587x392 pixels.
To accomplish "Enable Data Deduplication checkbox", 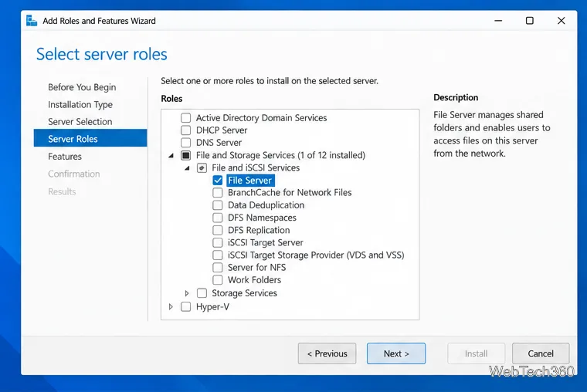I will [218, 205].
